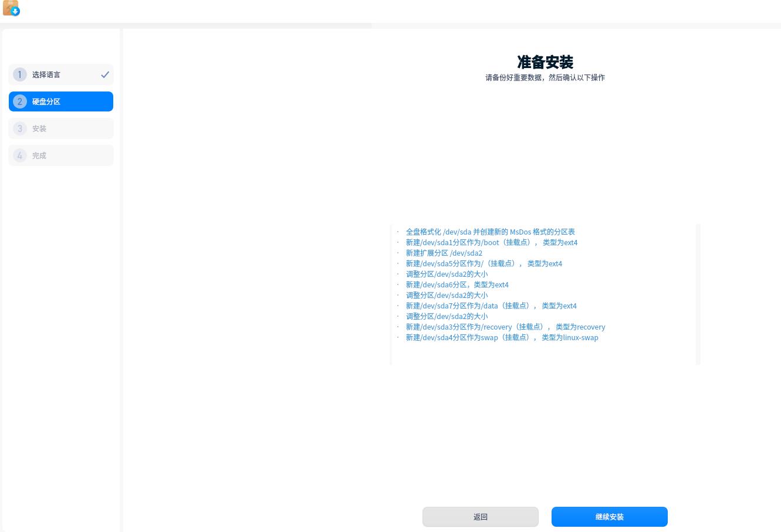Click the 全盘格式化 /dev/sda list entry
Image resolution: width=781 pixels, height=532 pixels.
[x=490, y=232]
